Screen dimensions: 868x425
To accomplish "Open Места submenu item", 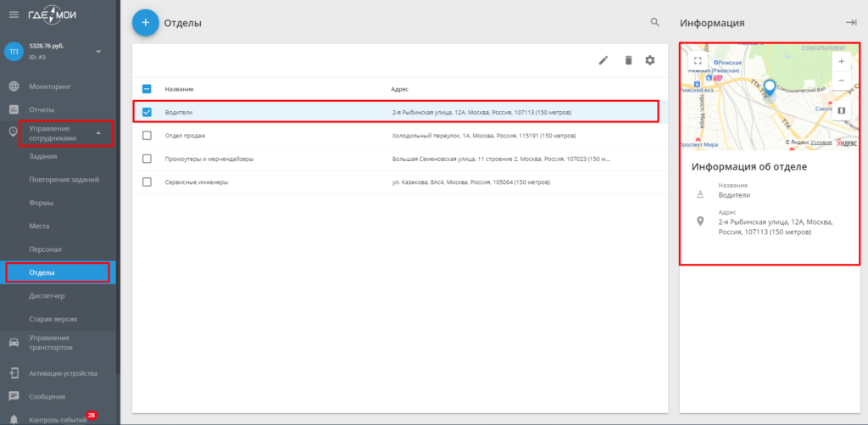I will point(39,226).
